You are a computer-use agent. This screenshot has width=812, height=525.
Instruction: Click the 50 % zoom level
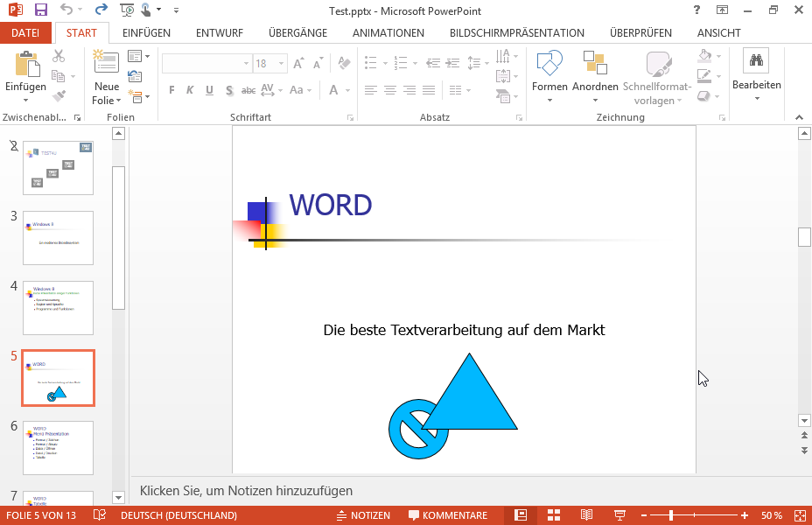click(771, 515)
